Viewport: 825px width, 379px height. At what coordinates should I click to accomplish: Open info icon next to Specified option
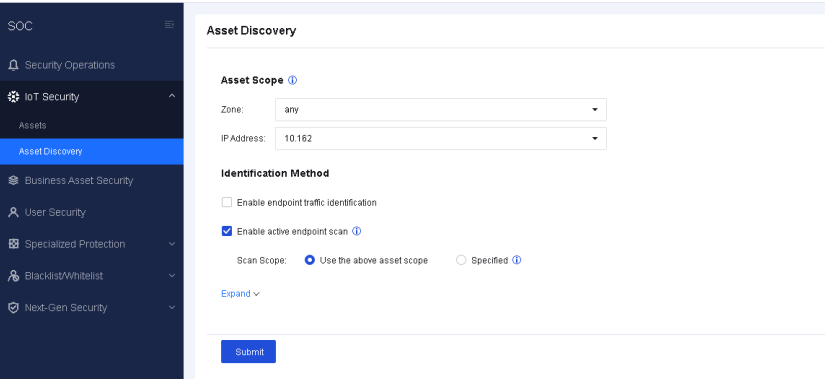click(x=517, y=260)
